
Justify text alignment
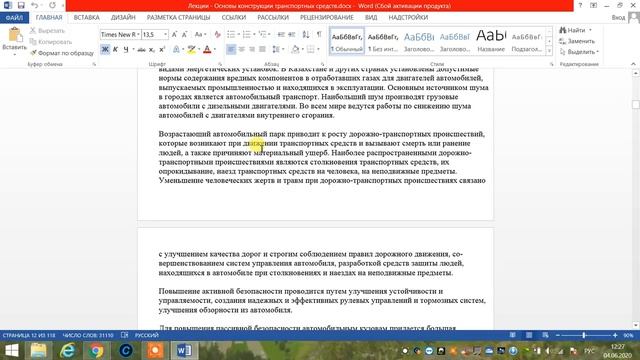[262, 49]
